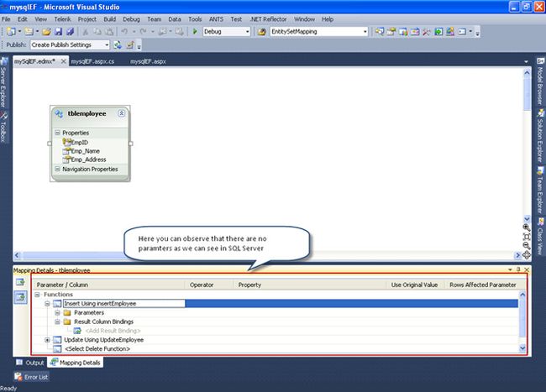This screenshot has height=392, width=546.
Task: Click the Start Page green arrow icon
Action: click(438, 32)
